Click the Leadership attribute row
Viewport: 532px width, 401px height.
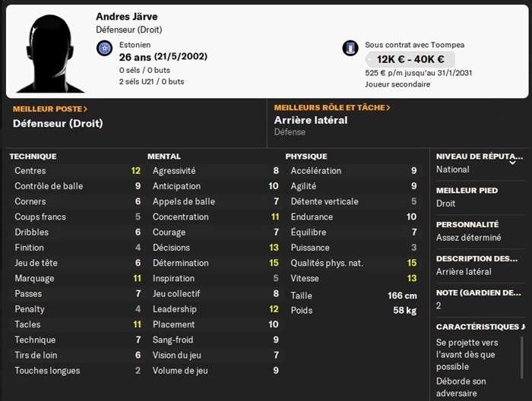tap(214, 309)
